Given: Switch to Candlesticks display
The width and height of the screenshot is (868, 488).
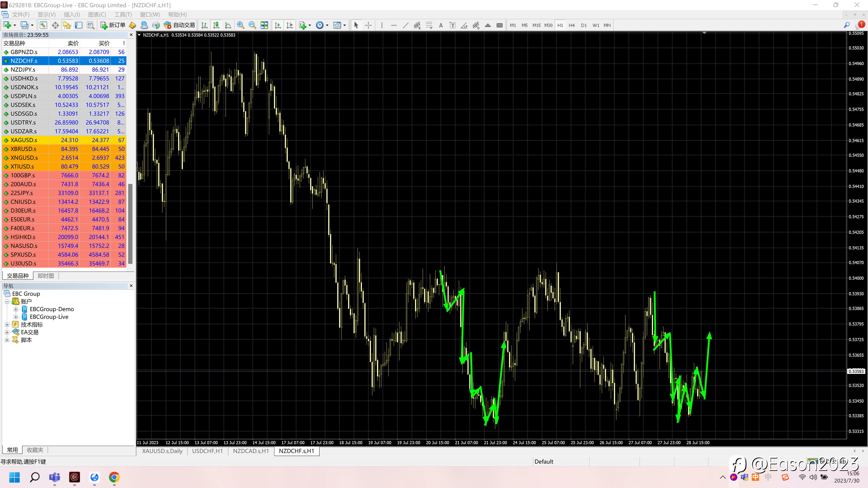Looking at the screenshot, I should tap(216, 25).
